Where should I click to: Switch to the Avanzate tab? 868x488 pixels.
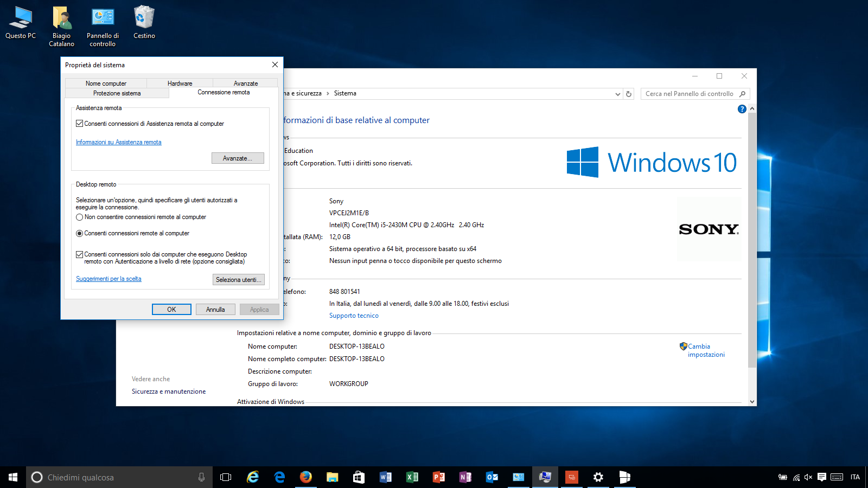(246, 84)
